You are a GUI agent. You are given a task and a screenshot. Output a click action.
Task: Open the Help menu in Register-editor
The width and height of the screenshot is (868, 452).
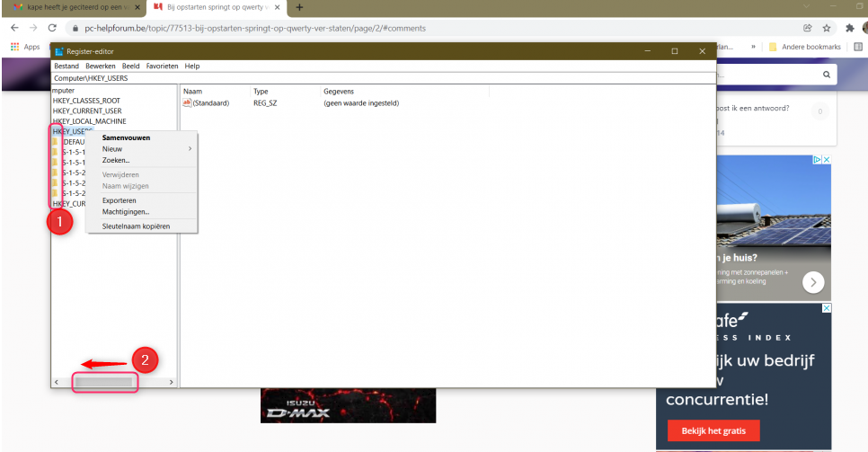[192, 66]
